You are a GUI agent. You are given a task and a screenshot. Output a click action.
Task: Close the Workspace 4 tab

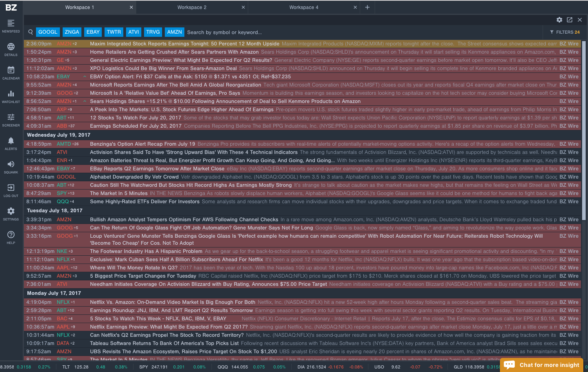pyautogui.click(x=355, y=7)
